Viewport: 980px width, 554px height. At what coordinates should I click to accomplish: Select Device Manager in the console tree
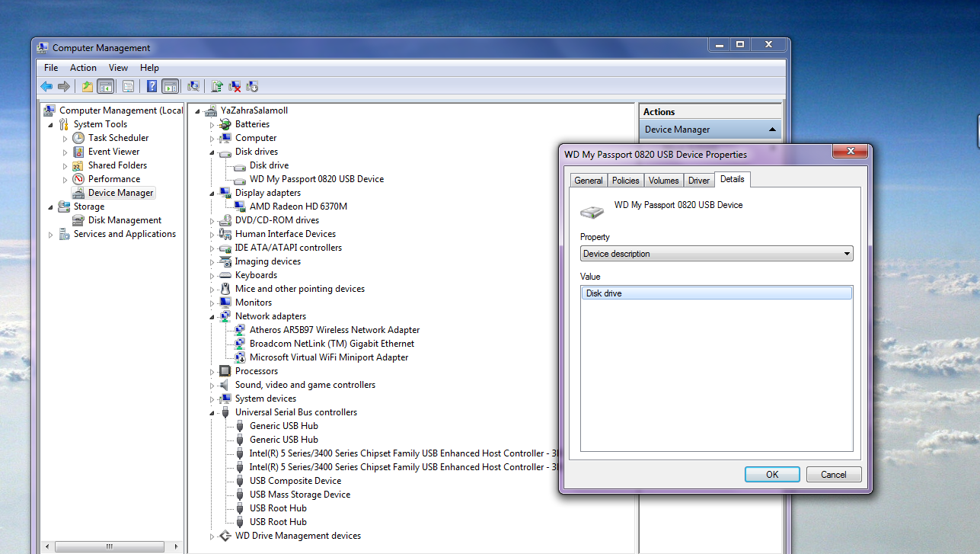tap(120, 193)
